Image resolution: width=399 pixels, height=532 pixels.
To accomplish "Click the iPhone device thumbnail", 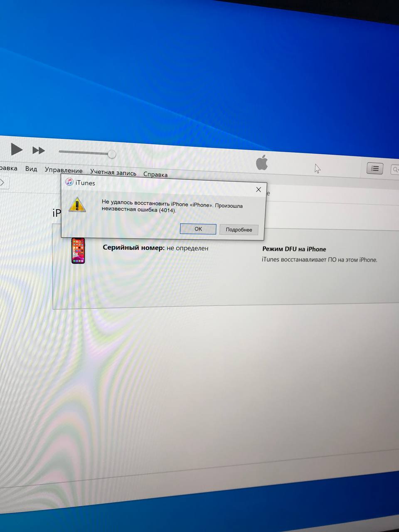I will (78, 251).
